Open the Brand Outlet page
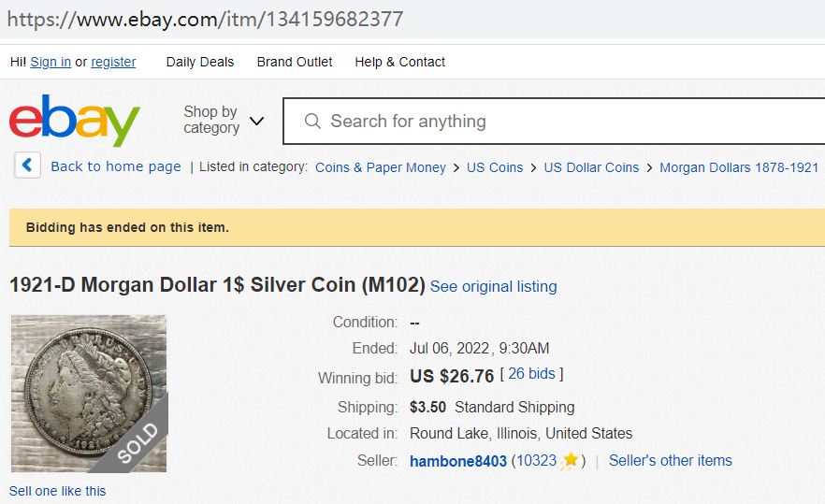 pos(295,62)
